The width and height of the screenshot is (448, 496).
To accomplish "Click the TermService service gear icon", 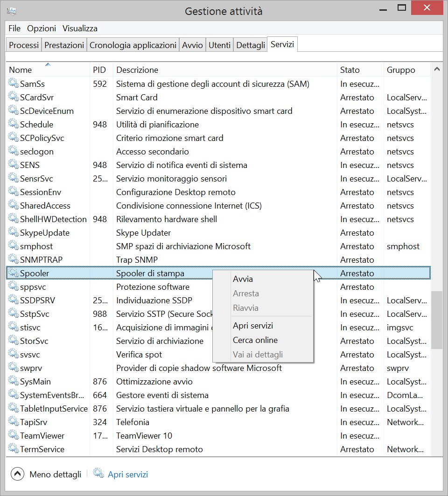I will click(x=13, y=448).
